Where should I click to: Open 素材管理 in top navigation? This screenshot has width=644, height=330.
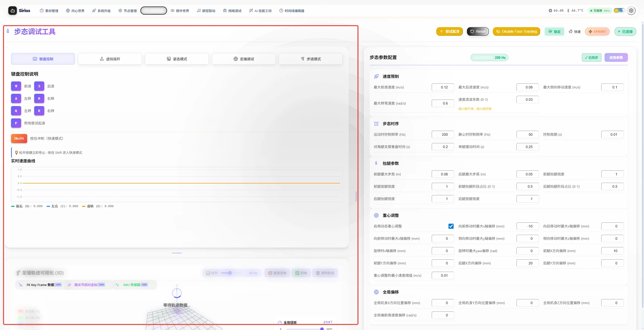pyautogui.click(x=49, y=11)
